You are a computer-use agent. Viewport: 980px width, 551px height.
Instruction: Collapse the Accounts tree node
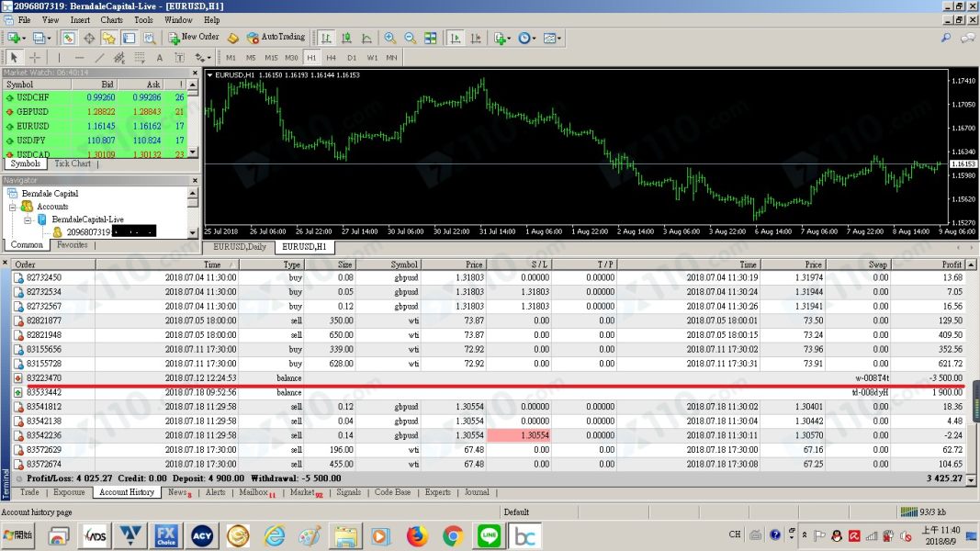tap(13, 207)
